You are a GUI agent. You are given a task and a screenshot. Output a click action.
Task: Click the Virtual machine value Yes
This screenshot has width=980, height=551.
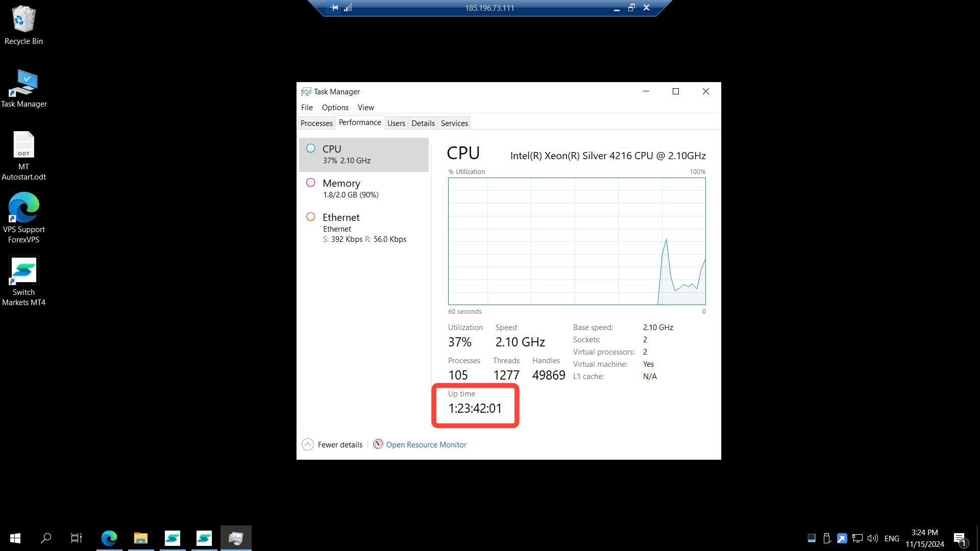point(648,364)
